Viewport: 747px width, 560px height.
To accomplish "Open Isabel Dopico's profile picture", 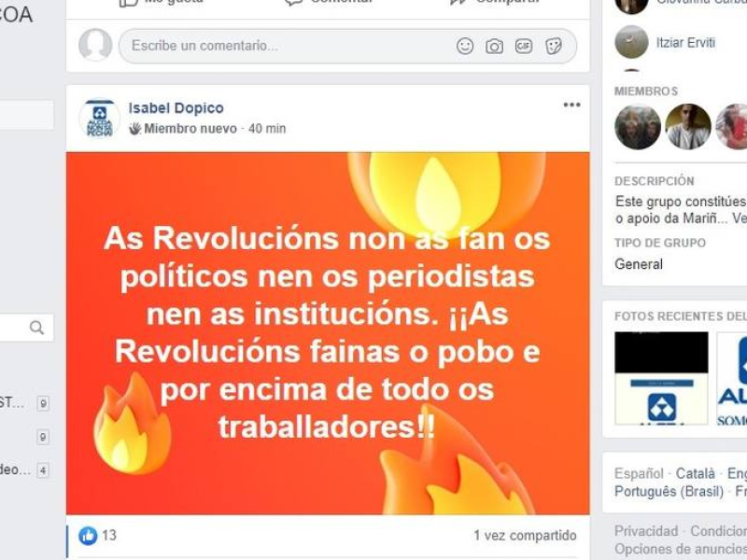I will 100,119.
